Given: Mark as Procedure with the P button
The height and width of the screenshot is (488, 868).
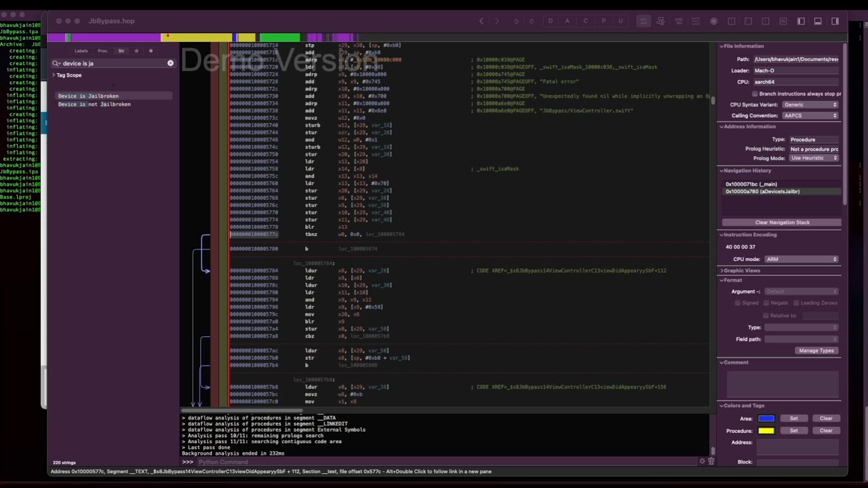Looking at the screenshot, I should pos(603,21).
